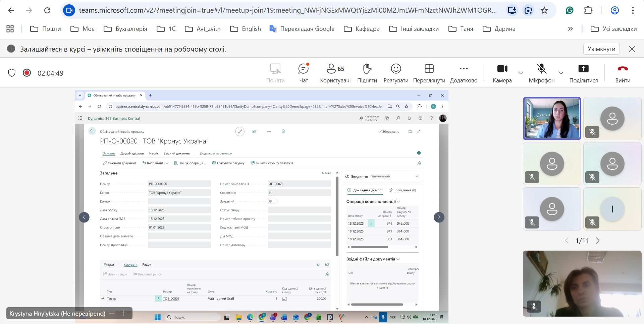Select the presenter's video thumbnail
This screenshot has height=324, width=644.
coord(552,118)
